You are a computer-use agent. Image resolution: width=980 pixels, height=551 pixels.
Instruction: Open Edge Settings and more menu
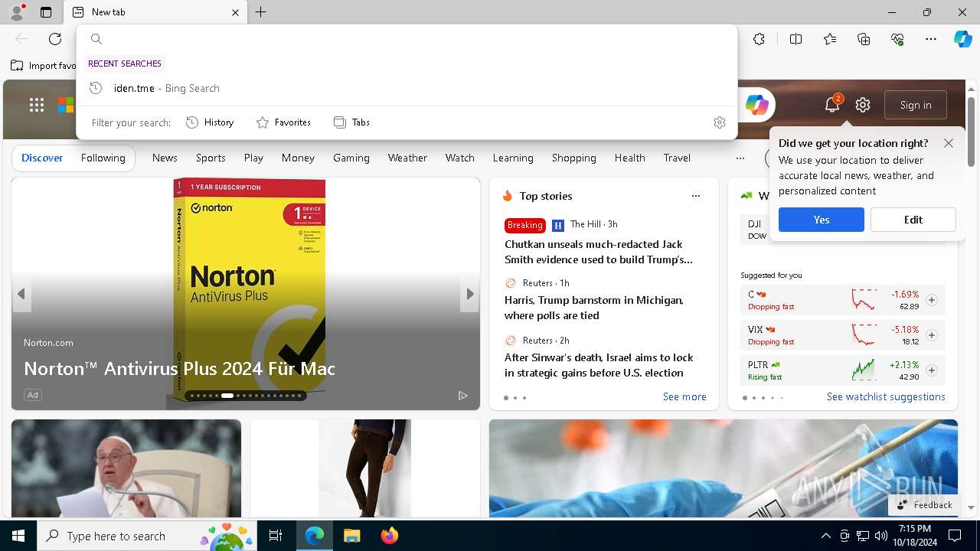point(931,39)
